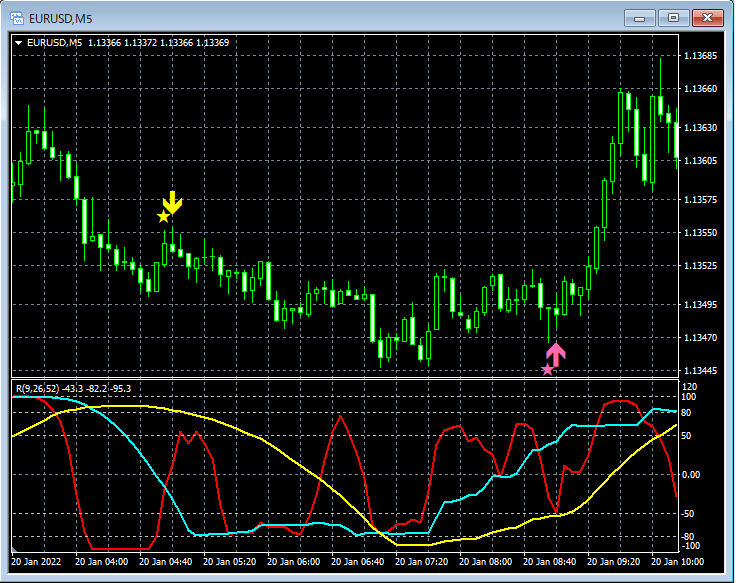This screenshot has width=736, height=583.
Task: Click the 20 Jan 04:40 time label
Action: pos(166,562)
